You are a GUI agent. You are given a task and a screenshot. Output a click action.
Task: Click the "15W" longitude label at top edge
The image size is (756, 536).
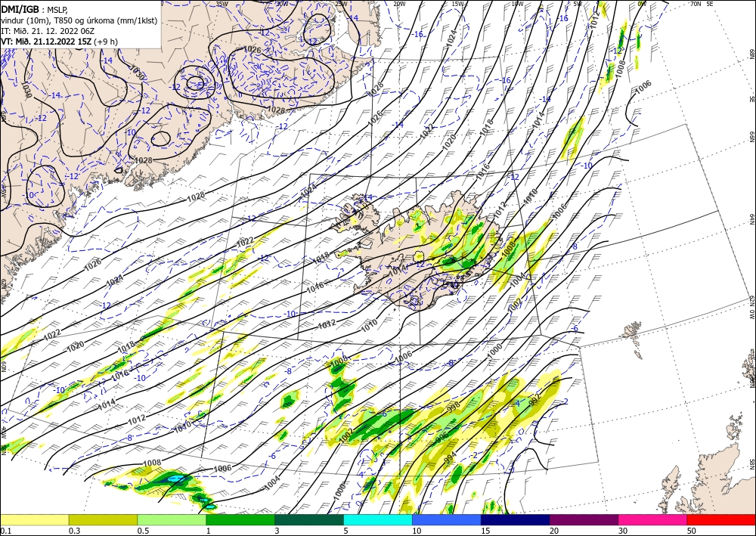[458, 4]
